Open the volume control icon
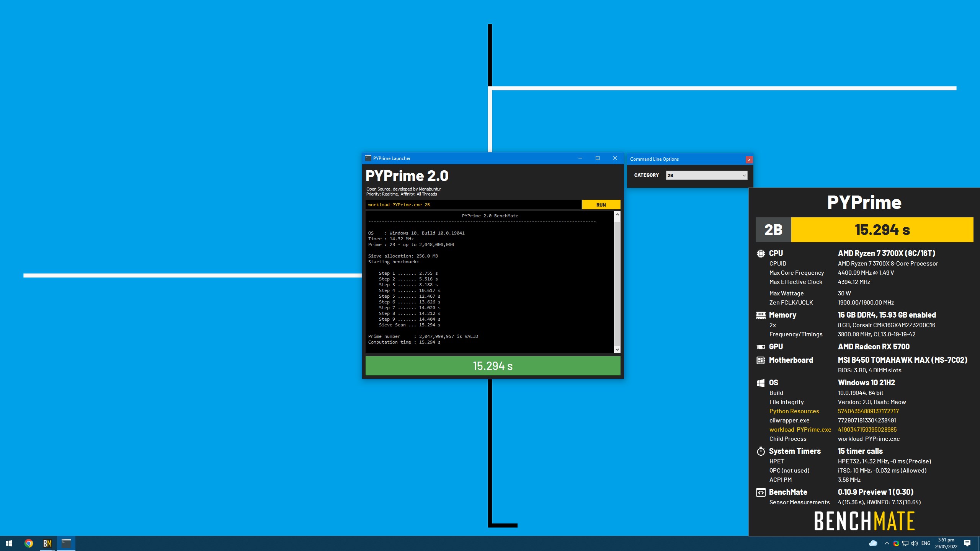980x551 pixels. click(x=915, y=543)
